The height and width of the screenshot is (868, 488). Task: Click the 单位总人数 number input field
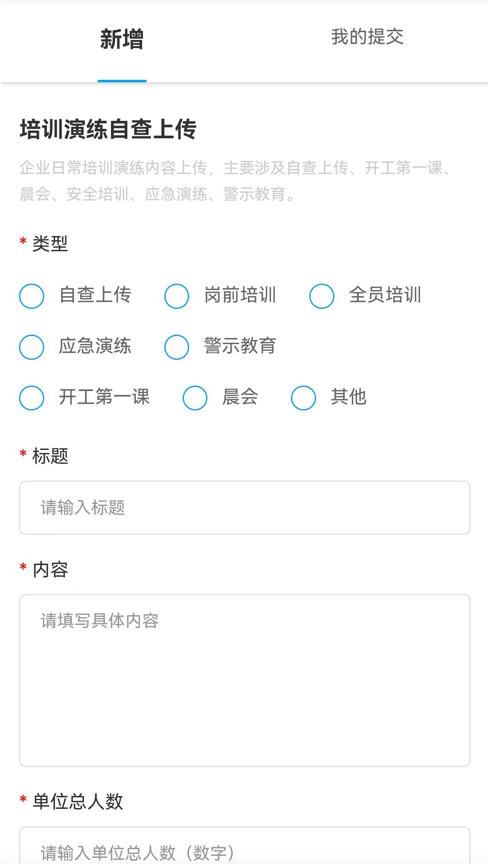coord(244,852)
